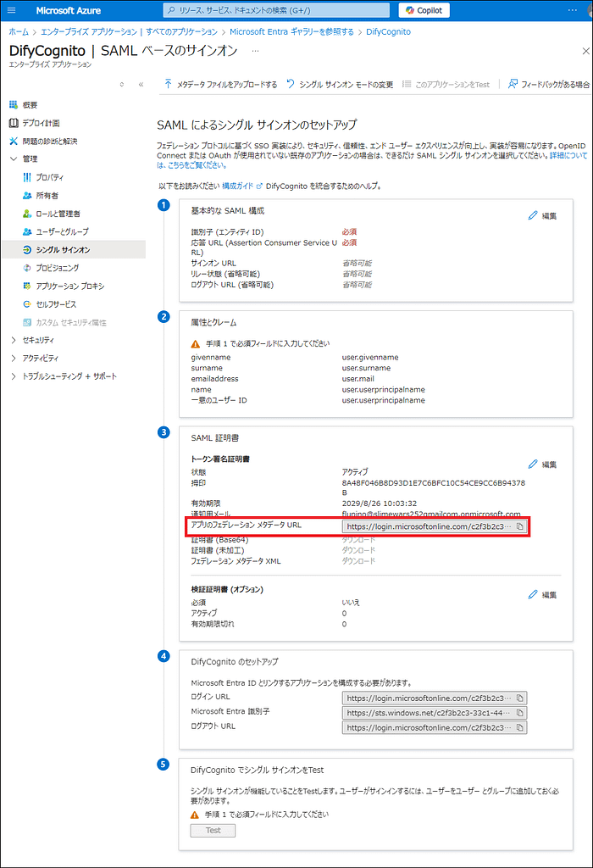Click メタデータ ファイルをアップロードする toolbar button
Viewport: 593px width, 868px height.
[x=220, y=85]
